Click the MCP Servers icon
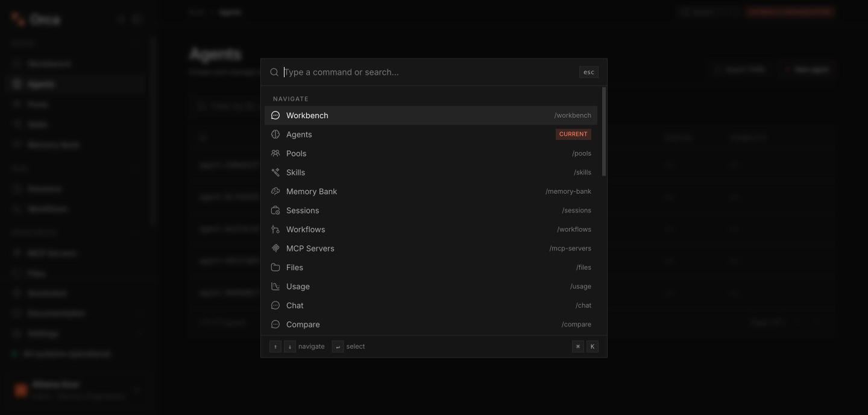This screenshot has width=868, height=415. (275, 249)
